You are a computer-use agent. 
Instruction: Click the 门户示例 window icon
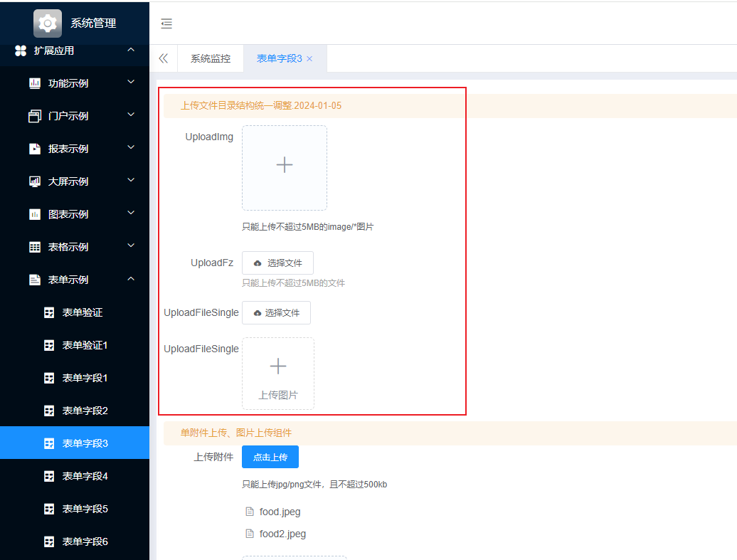tap(35, 115)
